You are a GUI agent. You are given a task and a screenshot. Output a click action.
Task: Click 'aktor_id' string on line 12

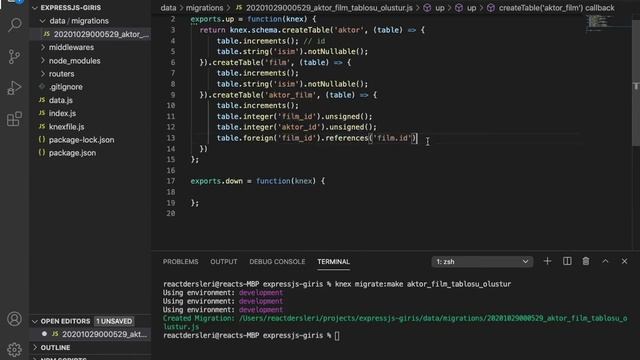pos(300,127)
